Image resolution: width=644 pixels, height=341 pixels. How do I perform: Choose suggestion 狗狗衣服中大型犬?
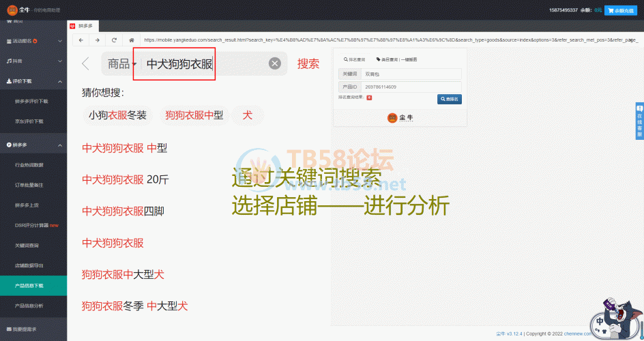[123, 274]
